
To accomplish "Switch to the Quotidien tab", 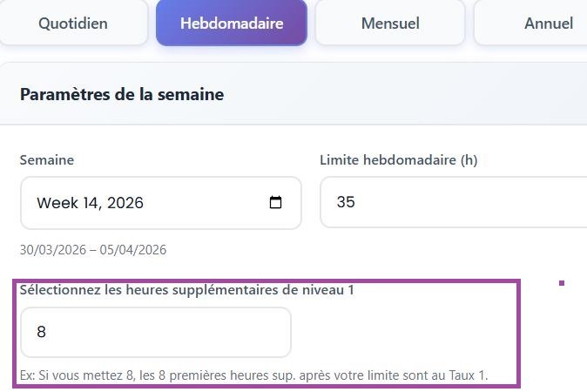I will tap(73, 24).
